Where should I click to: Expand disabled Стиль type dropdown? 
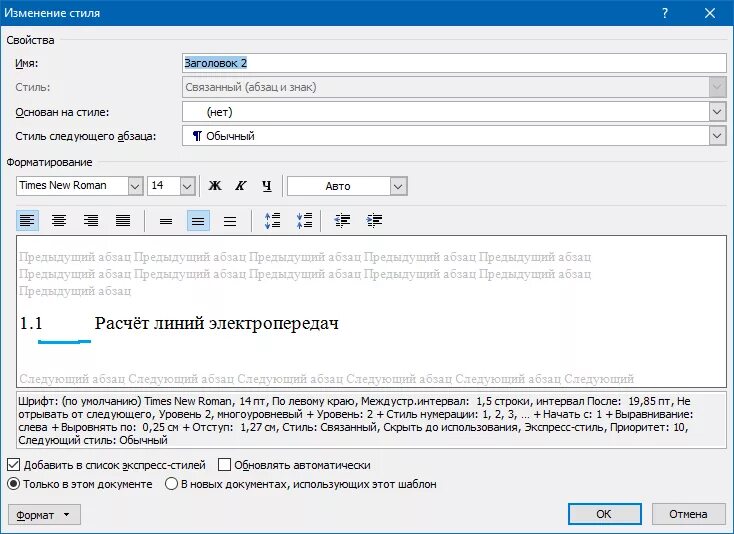click(x=717, y=87)
